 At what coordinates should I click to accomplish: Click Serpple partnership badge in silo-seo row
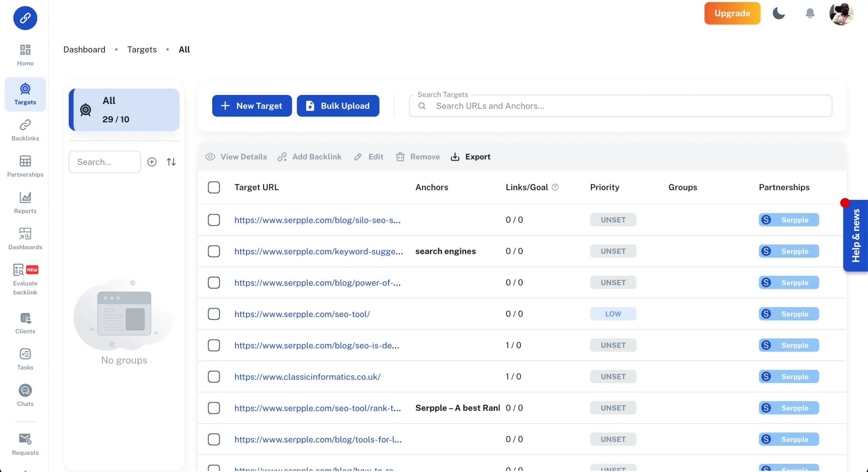click(789, 220)
